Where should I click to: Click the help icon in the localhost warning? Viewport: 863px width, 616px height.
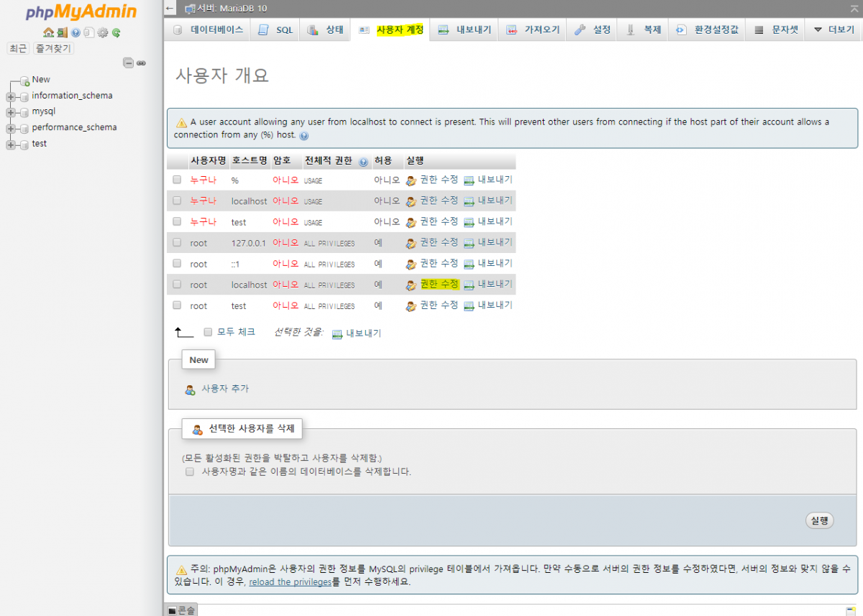point(303,136)
